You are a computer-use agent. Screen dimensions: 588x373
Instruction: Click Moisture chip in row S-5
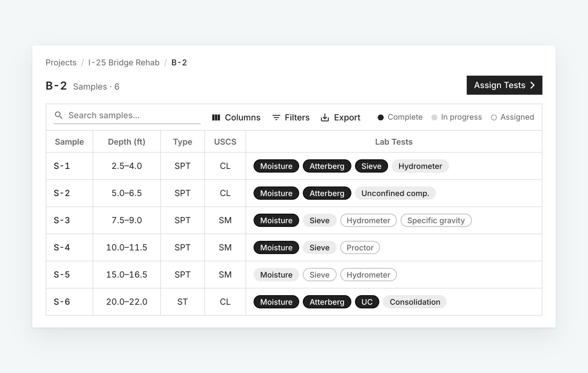point(276,275)
